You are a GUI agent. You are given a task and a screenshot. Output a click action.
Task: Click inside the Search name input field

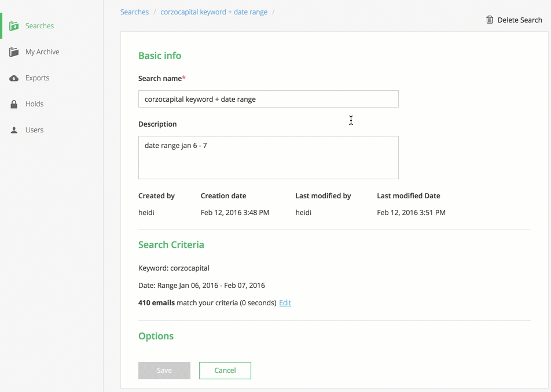(268, 99)
